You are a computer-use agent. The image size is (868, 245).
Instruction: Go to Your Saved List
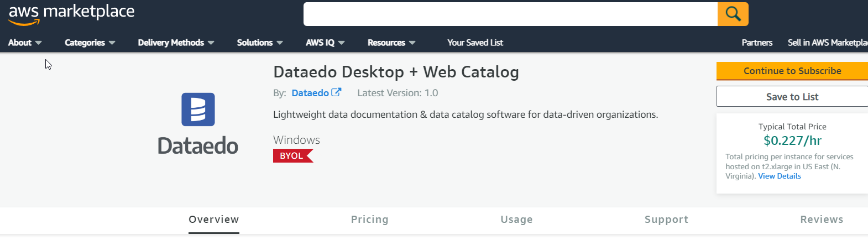475,43
